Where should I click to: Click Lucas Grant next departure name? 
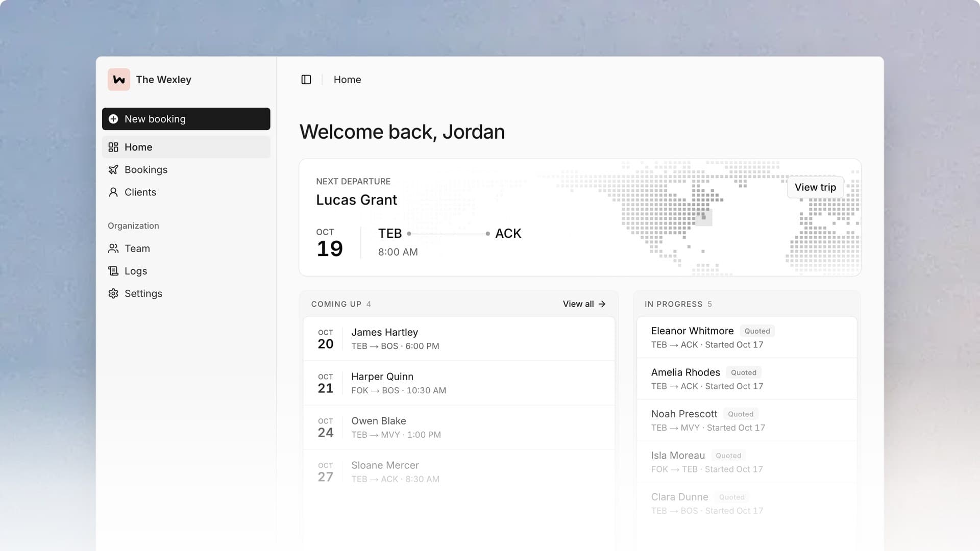(x=356, y=200)
